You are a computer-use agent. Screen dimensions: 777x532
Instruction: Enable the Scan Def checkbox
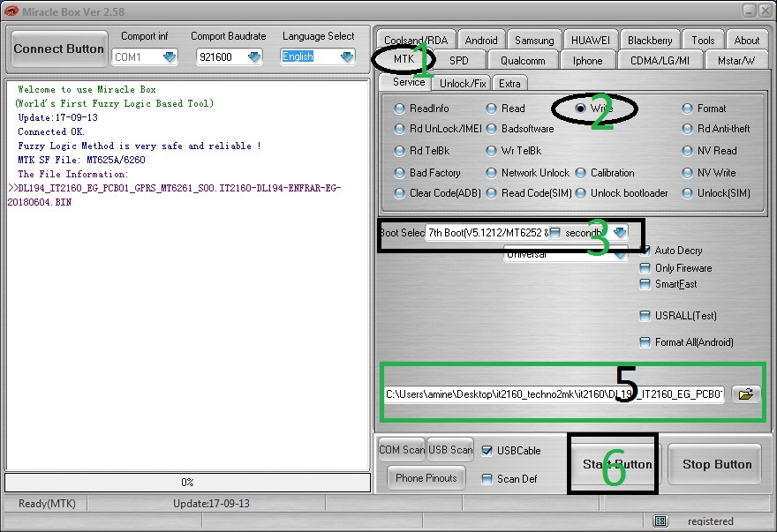[487, 479]
